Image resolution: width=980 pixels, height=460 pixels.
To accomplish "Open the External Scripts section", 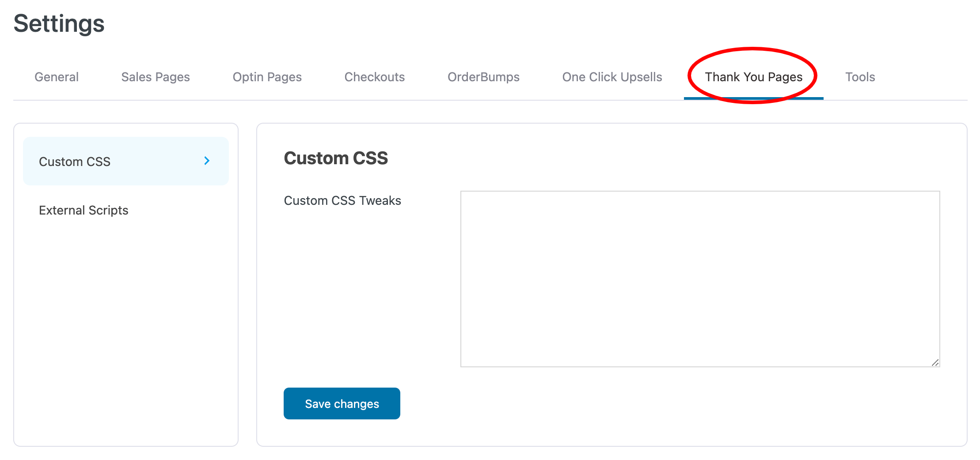I will (84, 210).
